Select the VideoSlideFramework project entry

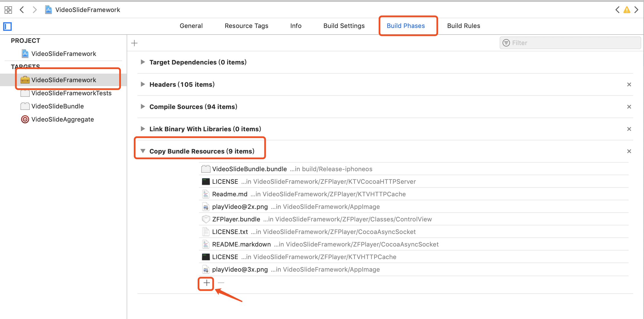point(64,54)
